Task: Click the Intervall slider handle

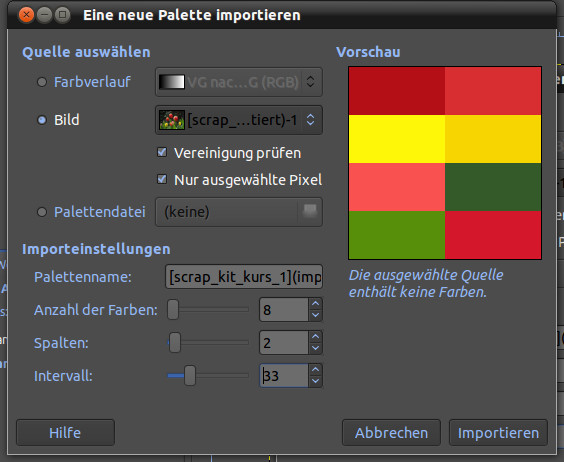Action: 190,376
